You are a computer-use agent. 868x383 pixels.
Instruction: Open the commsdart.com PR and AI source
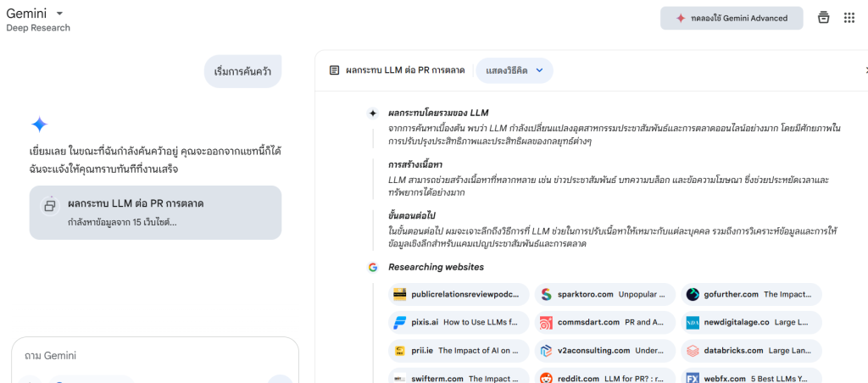[x=604, y=323]
